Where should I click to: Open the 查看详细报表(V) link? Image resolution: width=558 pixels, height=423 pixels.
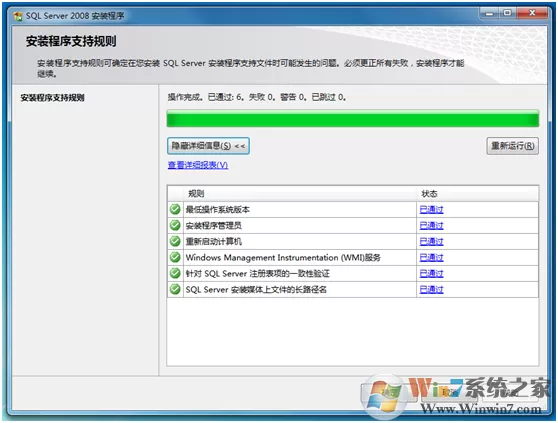[198, 165]
